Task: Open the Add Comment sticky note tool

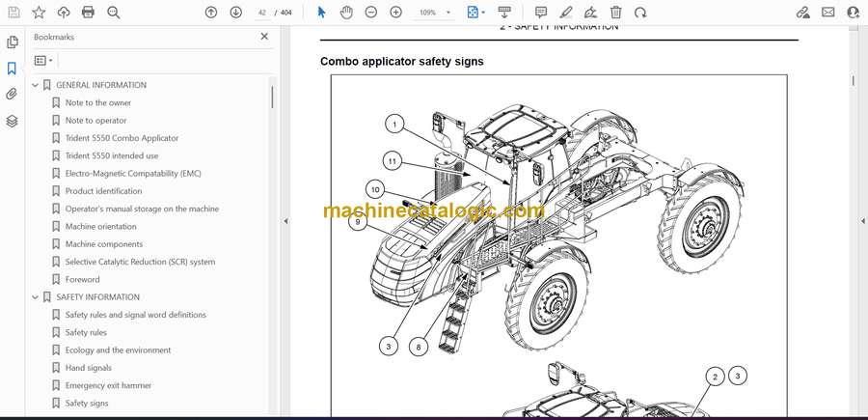Action: (541, 13)
